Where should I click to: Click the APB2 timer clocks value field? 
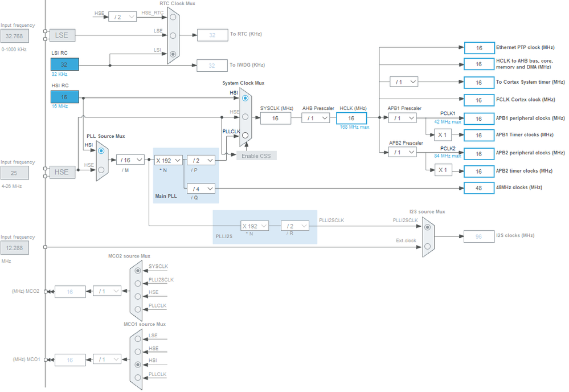(479, 171)
